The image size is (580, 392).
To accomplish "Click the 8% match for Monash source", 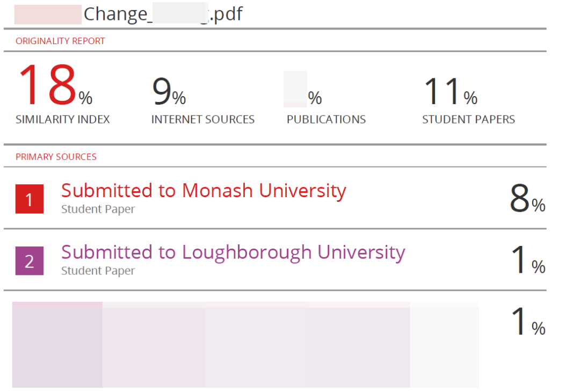I will [527, 199].
